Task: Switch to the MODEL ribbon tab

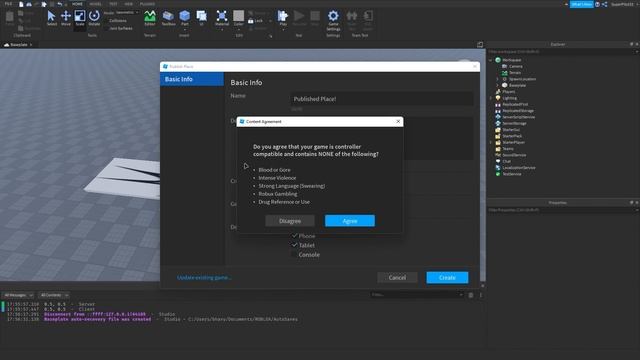Action: pos(95,4)
